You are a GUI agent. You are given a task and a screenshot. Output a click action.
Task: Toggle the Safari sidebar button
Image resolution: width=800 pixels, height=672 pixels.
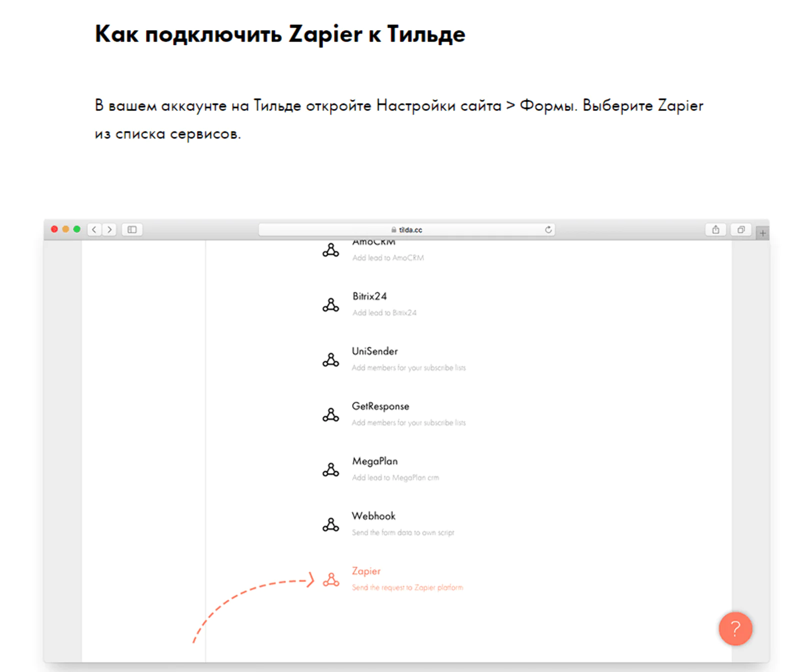(132, 229)
